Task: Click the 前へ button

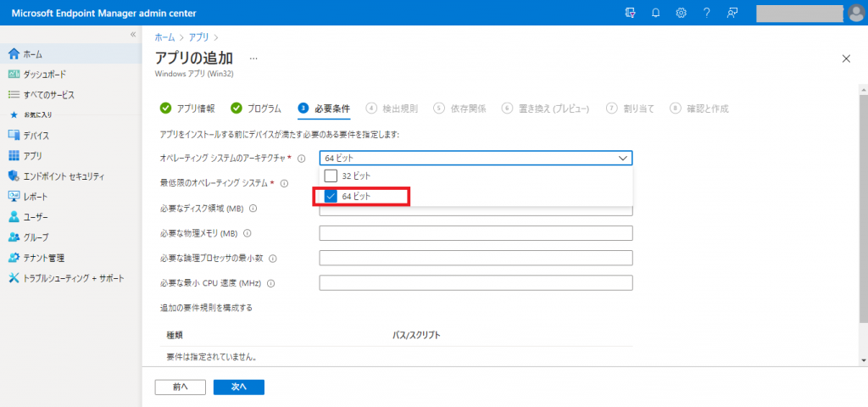Action: 181,387
